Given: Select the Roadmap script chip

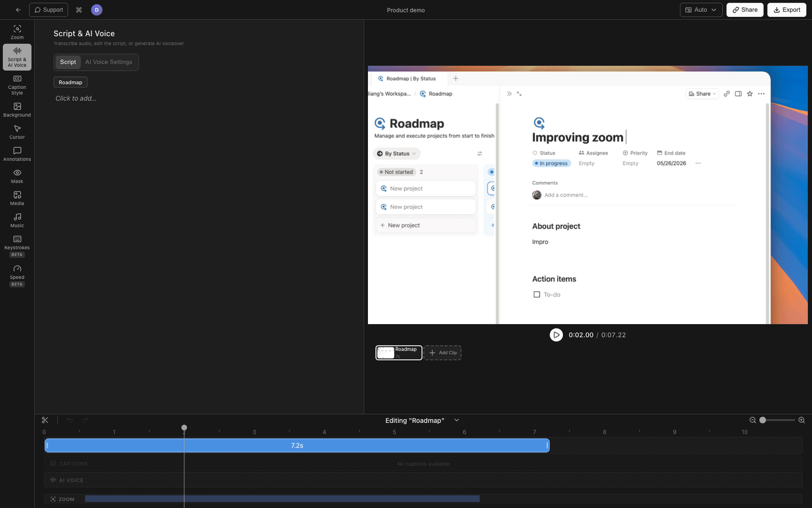Looking at the screenshot, I should click(71, 82).
